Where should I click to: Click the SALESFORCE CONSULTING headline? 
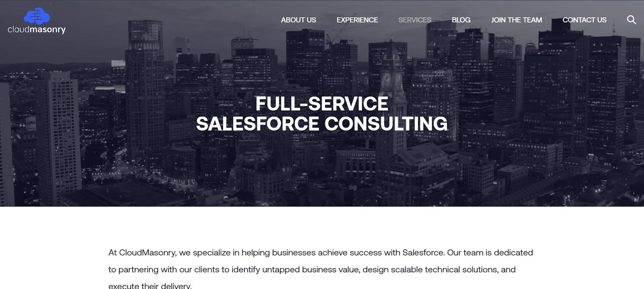[322, 123]
